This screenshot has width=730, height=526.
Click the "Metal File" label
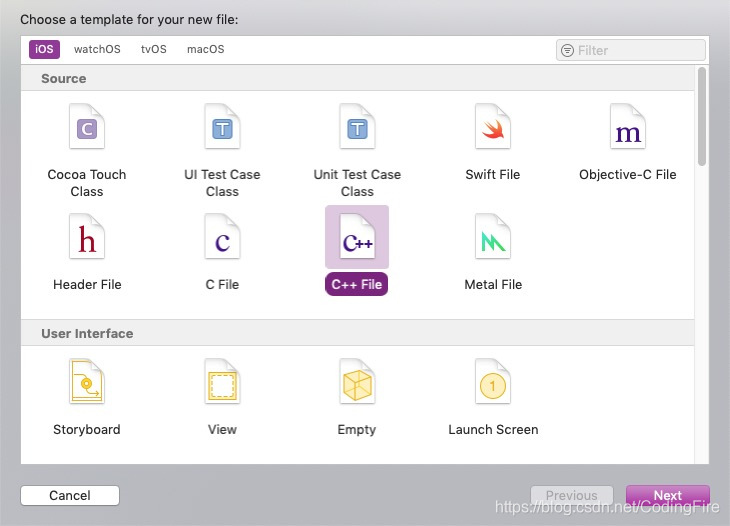[493, 284]
